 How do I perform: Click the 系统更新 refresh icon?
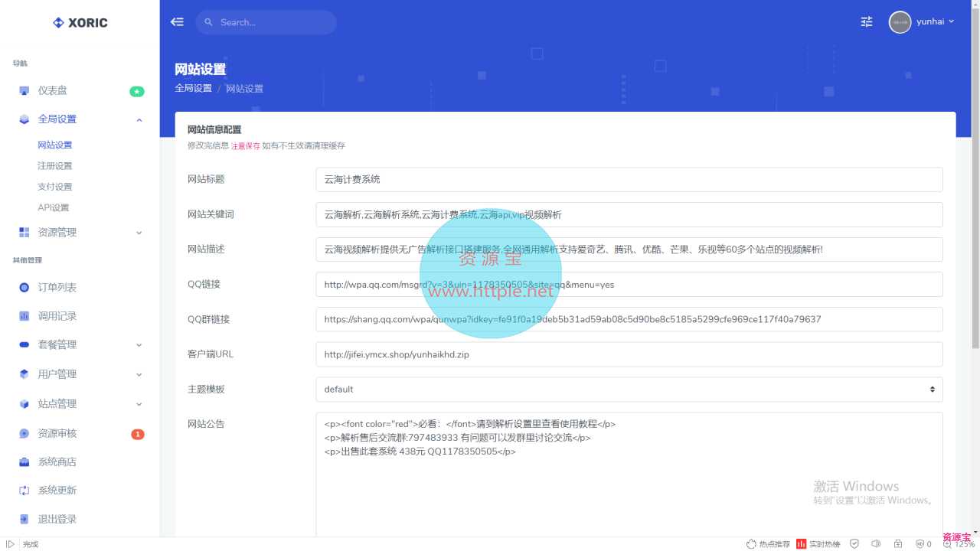click(24, 491)
